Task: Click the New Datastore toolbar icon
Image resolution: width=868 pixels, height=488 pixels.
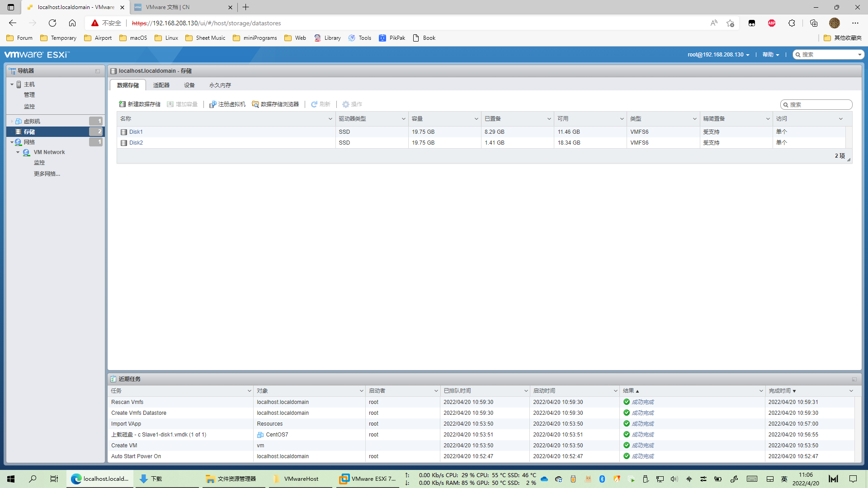Action: [x=122, y=104]
